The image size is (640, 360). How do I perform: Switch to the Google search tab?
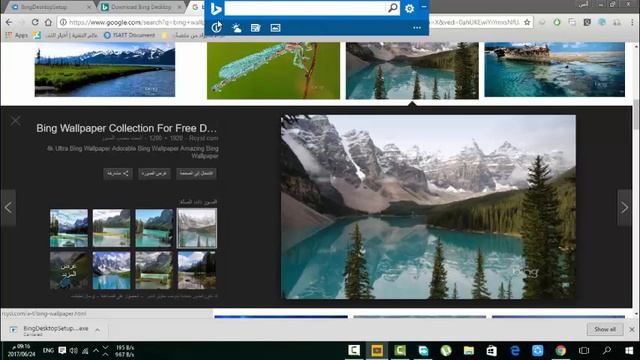(x=196, y=7)
